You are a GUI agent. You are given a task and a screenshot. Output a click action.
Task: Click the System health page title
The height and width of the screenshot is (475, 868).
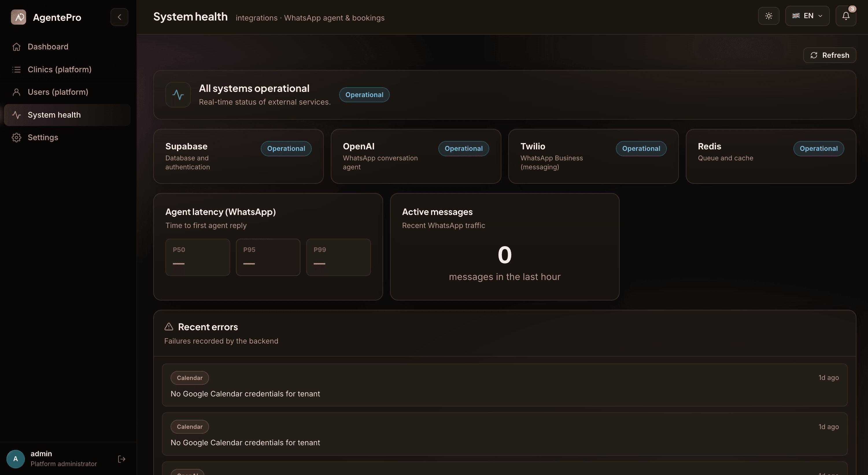coord(190,16)
